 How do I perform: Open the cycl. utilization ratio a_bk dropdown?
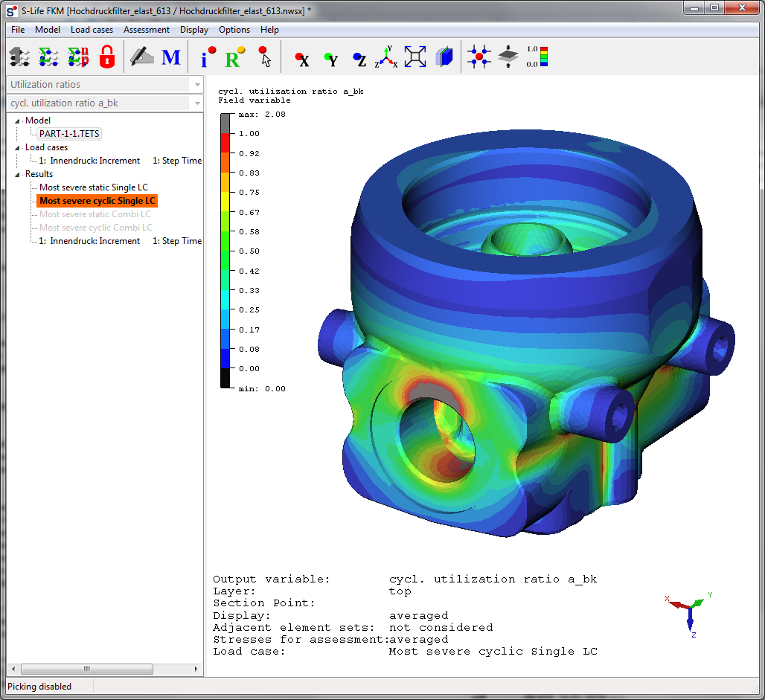(104, 103)
